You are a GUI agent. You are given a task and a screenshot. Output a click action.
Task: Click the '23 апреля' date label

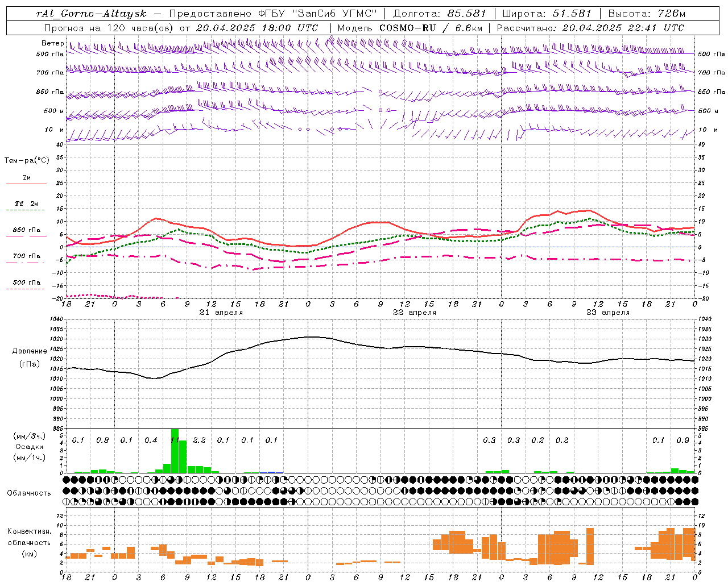pos(608,313)
